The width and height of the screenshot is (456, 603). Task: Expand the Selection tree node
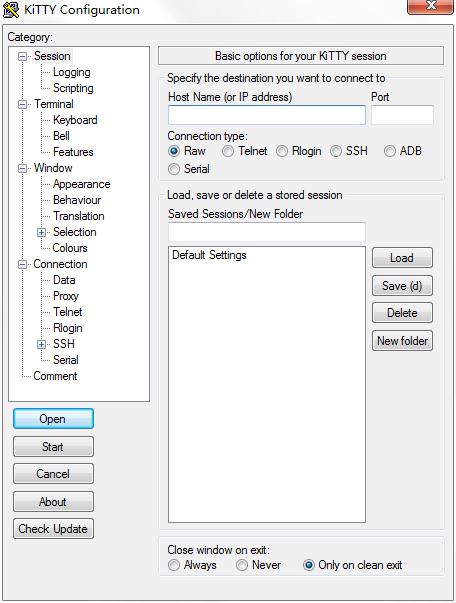[42, 232]
